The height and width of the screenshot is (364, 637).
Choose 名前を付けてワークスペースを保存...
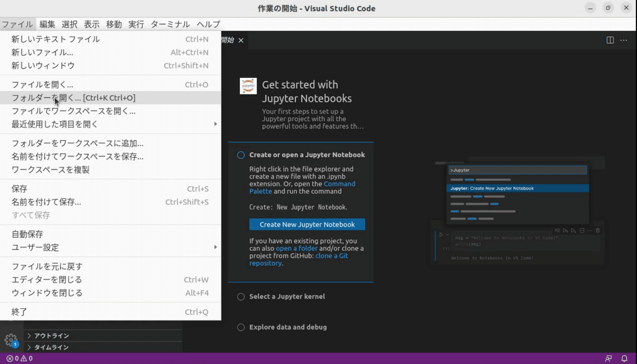(x=110, y=157)
